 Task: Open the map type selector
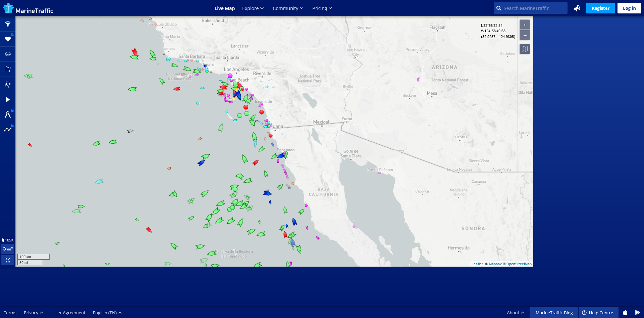(525, 49)
